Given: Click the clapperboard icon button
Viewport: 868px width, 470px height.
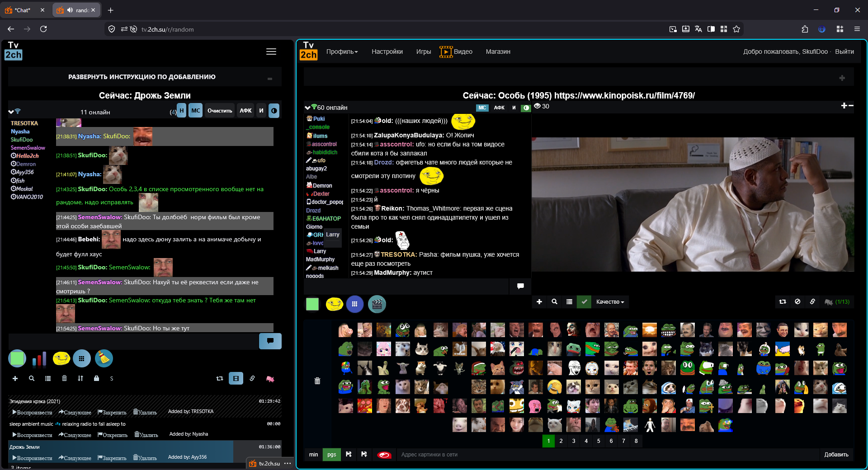Looking at the screenshot, I should (x=377, y=304).
